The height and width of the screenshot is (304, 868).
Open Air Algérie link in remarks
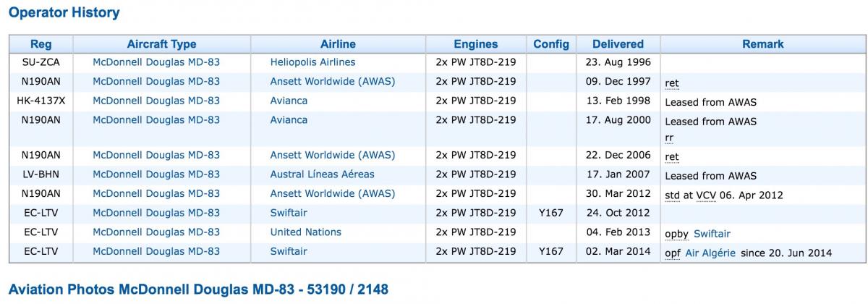tap(710, 253)
